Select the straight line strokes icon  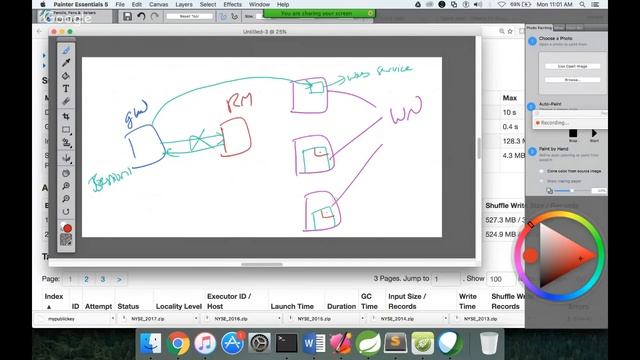[x=235, y=16]
